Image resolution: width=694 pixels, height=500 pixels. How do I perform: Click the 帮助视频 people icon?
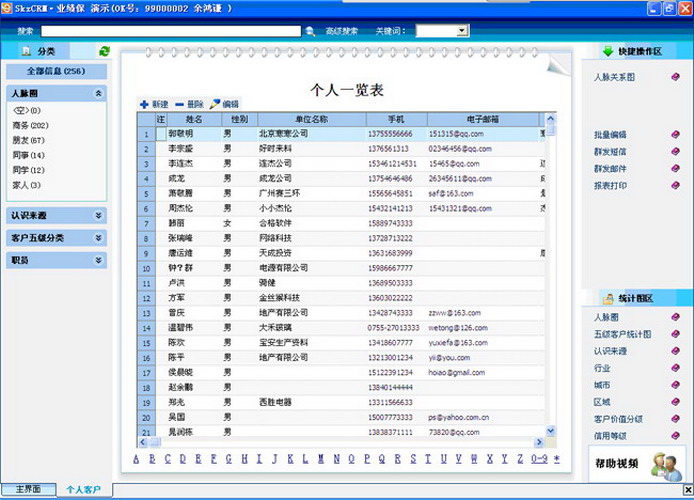[666, 466]
